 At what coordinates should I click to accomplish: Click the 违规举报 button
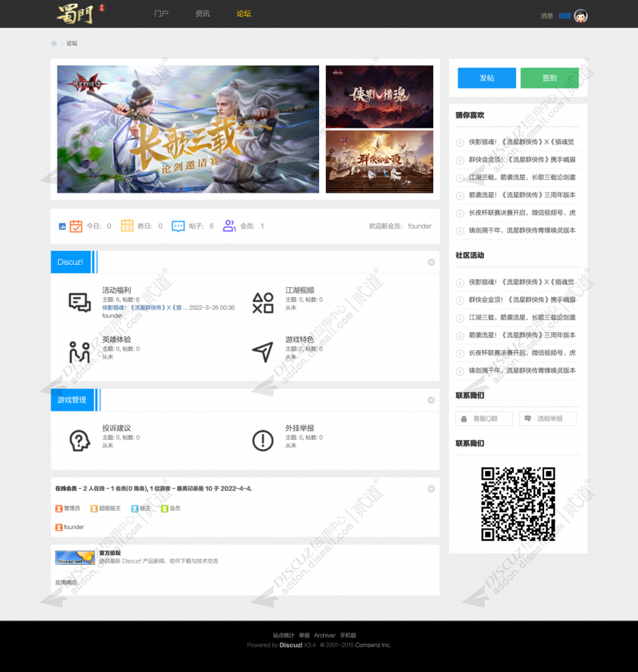548,419
